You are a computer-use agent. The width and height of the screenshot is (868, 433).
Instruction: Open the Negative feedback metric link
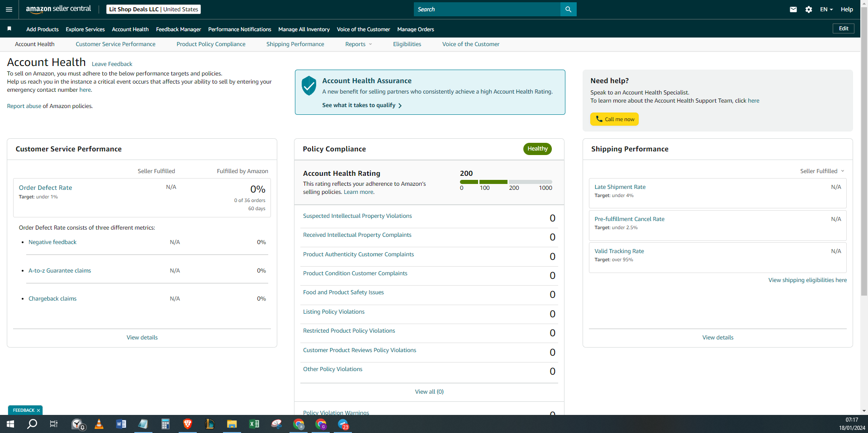point(52,242)
